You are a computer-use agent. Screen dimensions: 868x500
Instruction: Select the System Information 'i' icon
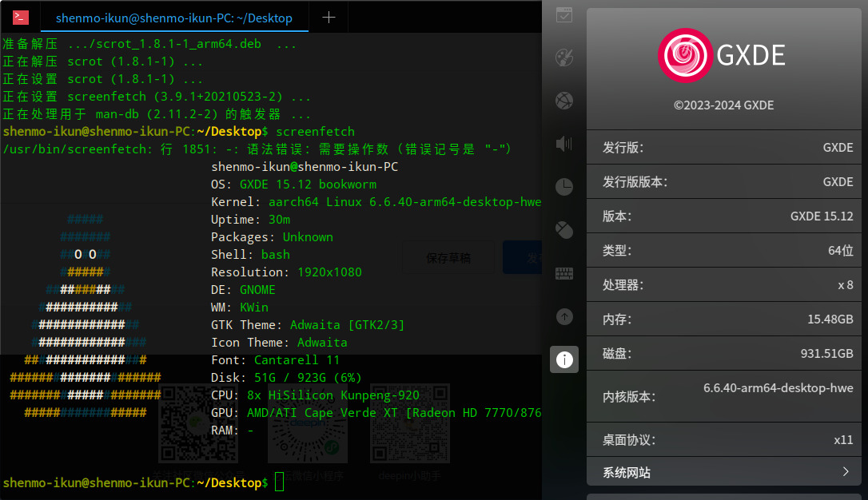click(x=564, y=359)
